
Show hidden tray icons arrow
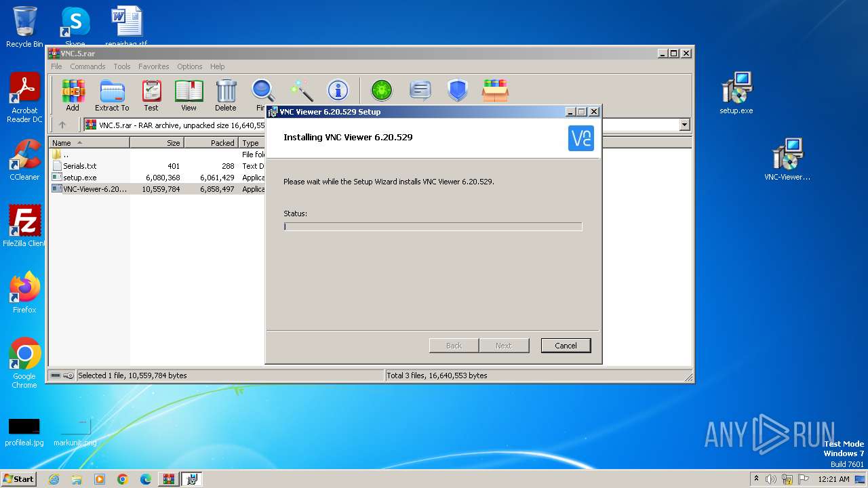tap(756, 479)
